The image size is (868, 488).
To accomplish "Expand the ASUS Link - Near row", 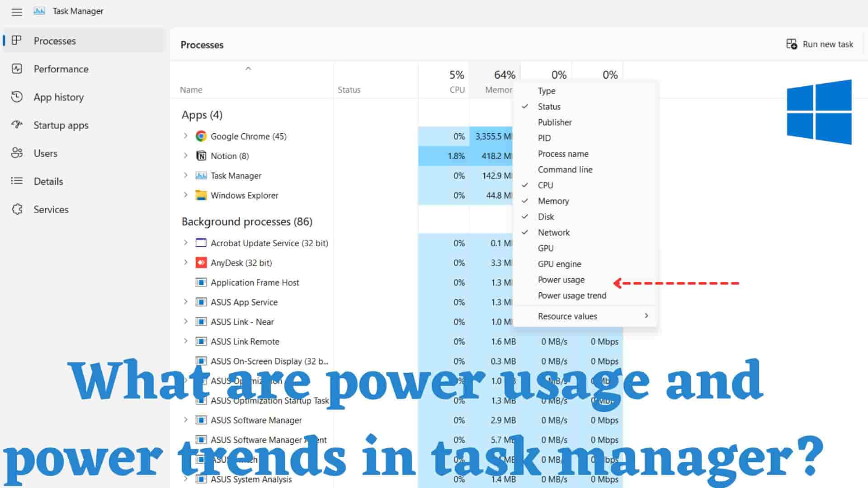I will [x=185, y=322].
